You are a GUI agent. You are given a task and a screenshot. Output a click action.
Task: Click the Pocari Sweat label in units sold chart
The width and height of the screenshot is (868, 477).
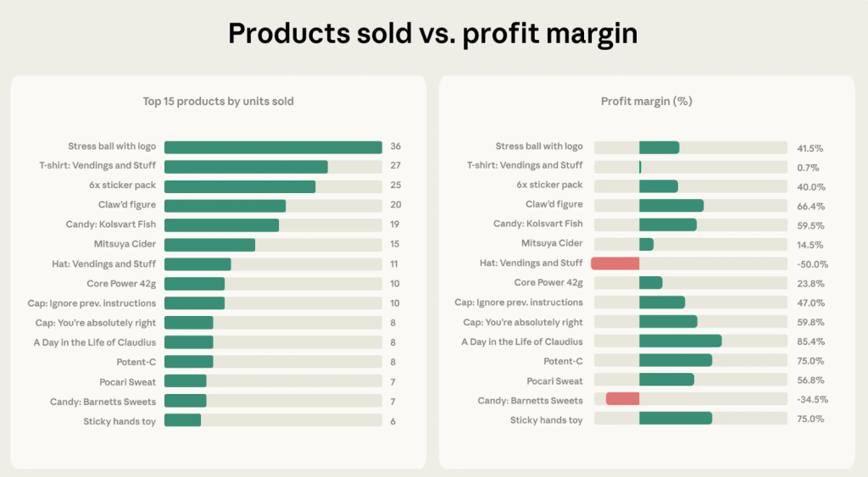[x=127, y=381]
